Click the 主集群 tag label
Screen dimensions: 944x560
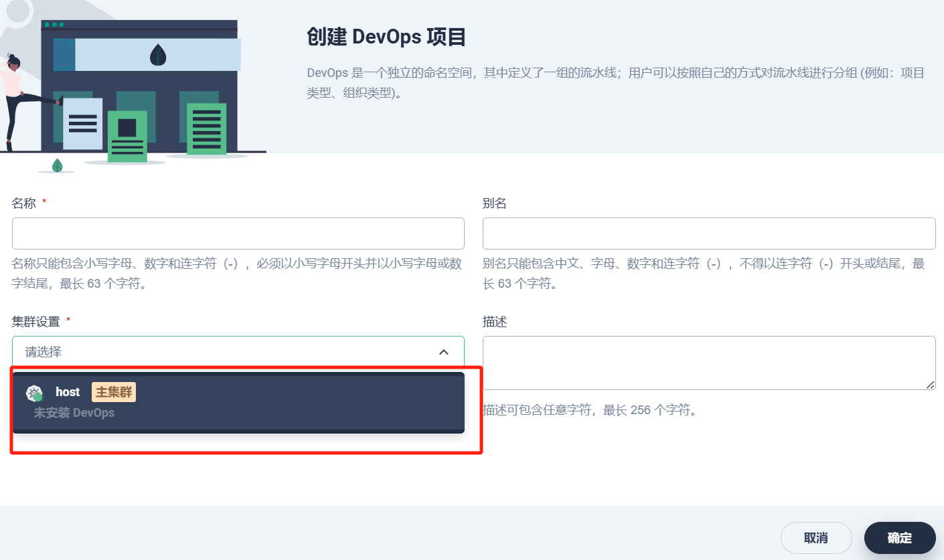(114, 392)
